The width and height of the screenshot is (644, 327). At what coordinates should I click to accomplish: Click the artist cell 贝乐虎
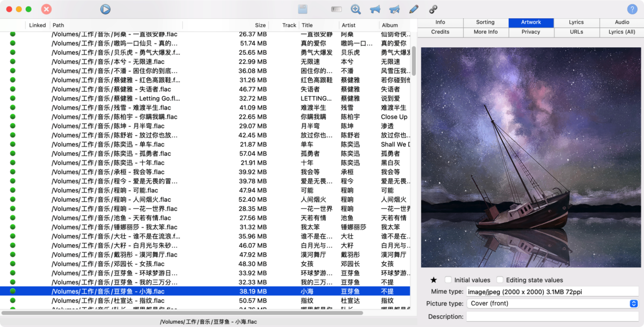click(350, 53)
